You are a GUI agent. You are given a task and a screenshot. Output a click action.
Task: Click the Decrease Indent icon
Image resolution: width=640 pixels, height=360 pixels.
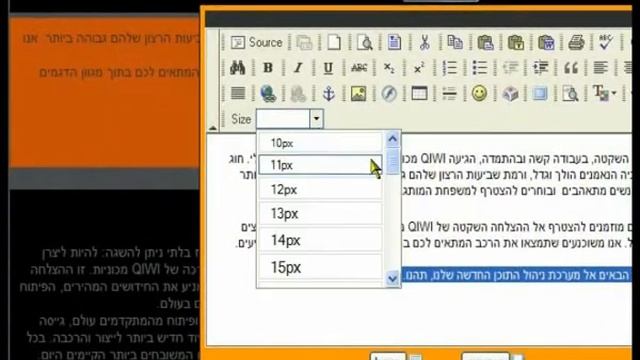510,68
